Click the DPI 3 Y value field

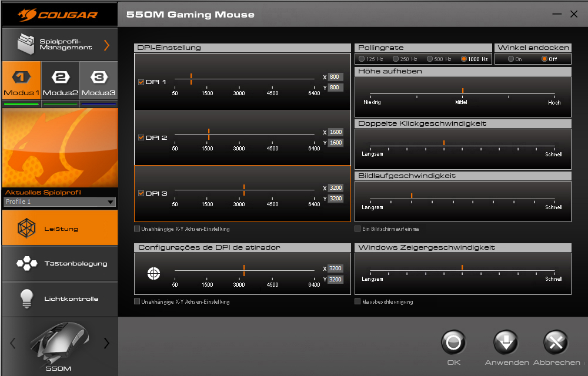[335, 199]
